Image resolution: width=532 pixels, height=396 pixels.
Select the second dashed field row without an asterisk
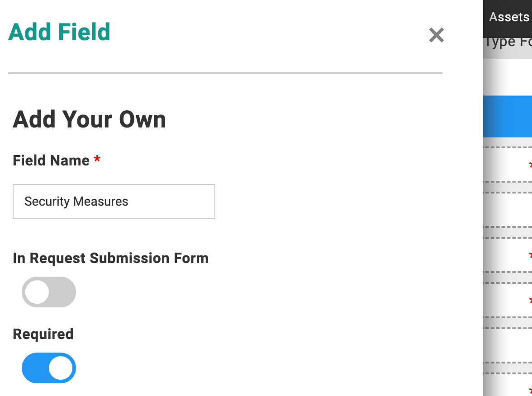pyautogui.click(x=508, y=210)
